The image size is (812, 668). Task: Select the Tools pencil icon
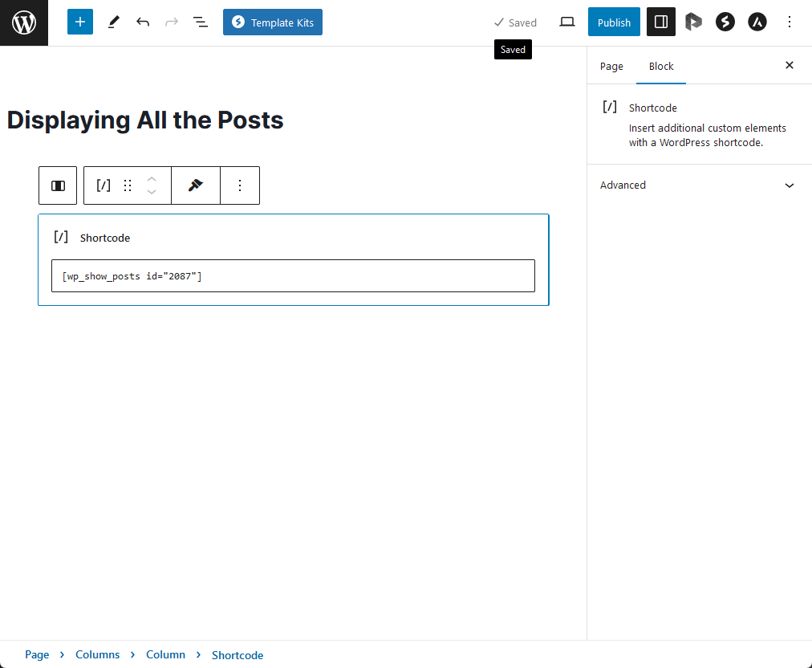point(114,22)
